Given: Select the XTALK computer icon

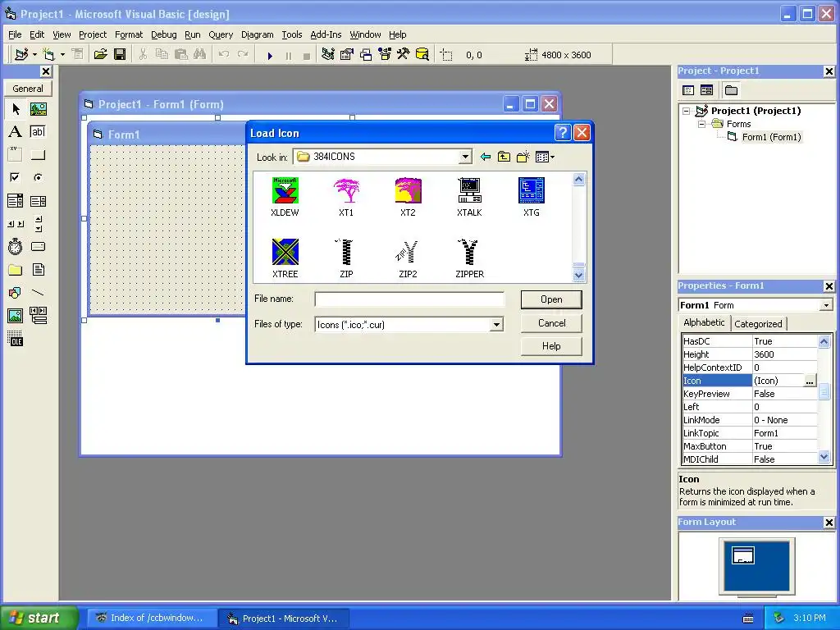Looking at the screenshot, I should [x=469, y=197].
